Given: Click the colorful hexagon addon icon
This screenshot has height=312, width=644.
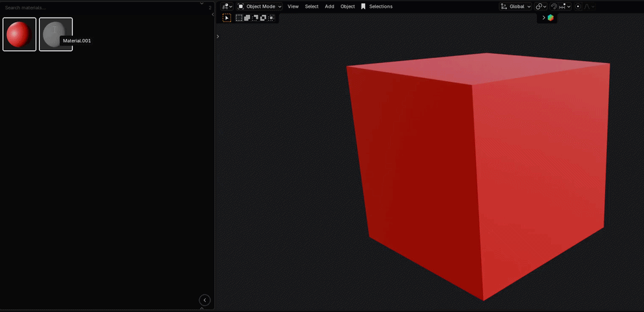Looking at the screenshot, I should pos(551,18).
